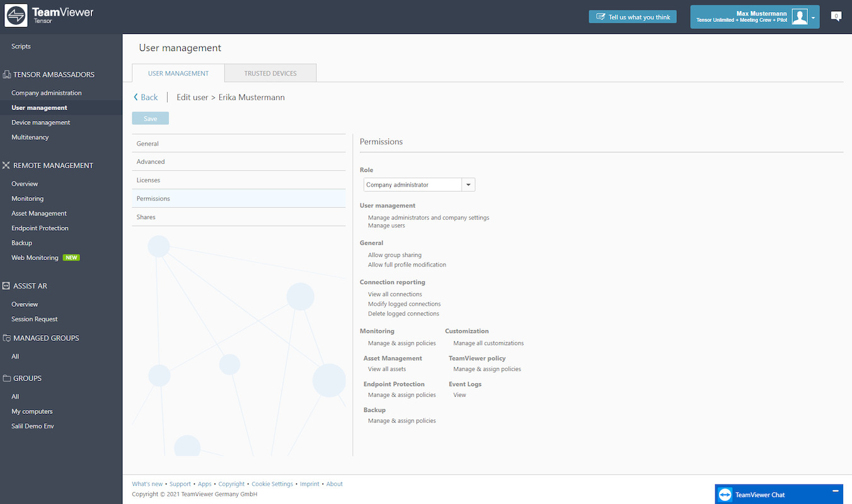The width and height of the screenshot is (852, 504).
Task: Click the TeamViewer logo icon
Action: pyautogui.click(x=16, y=16)
